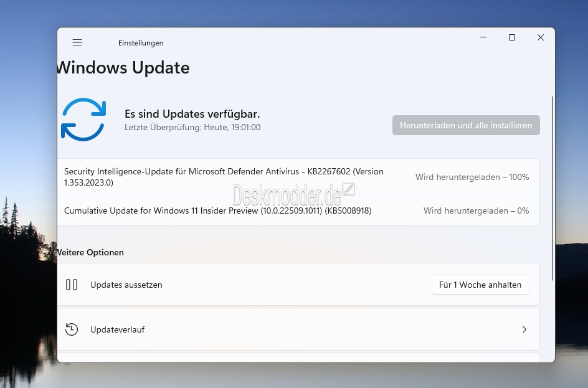This screenshot has width=588, height=388.
Task: Click 'Wird heruntergeladen – 0%' status
Action: (477, 211)
